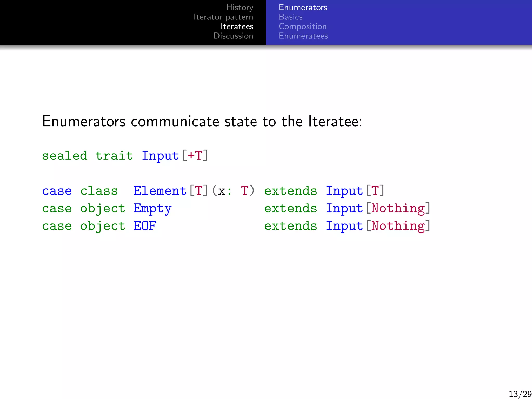The width and height of the screenshot is (532, 399).
Task: Click the 13/29 page number
Action: pos(520,394)
